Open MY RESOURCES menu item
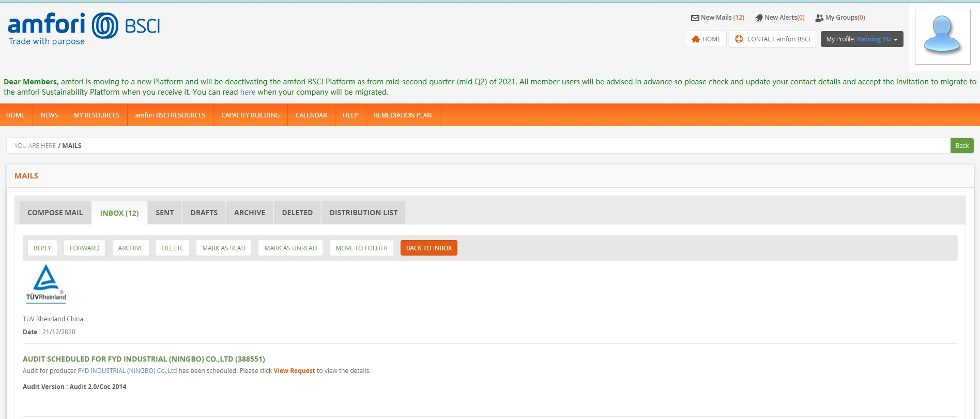The image size is (980, 419). tap(97, 115)
